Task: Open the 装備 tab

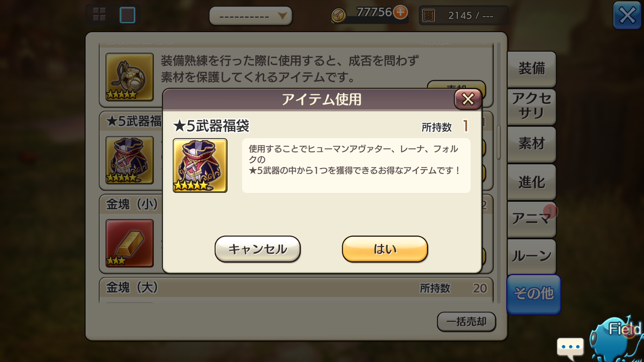Action: pos(532,69)
